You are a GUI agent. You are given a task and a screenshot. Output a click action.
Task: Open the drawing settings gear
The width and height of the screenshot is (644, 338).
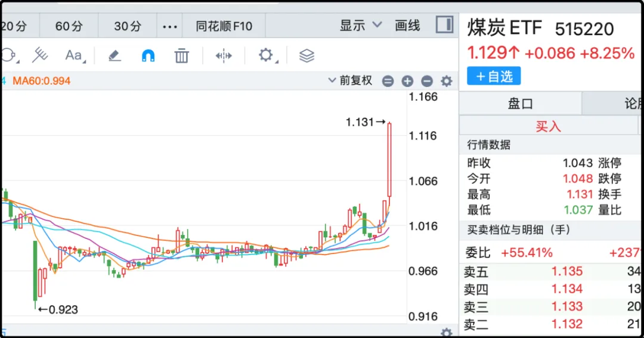265,56
